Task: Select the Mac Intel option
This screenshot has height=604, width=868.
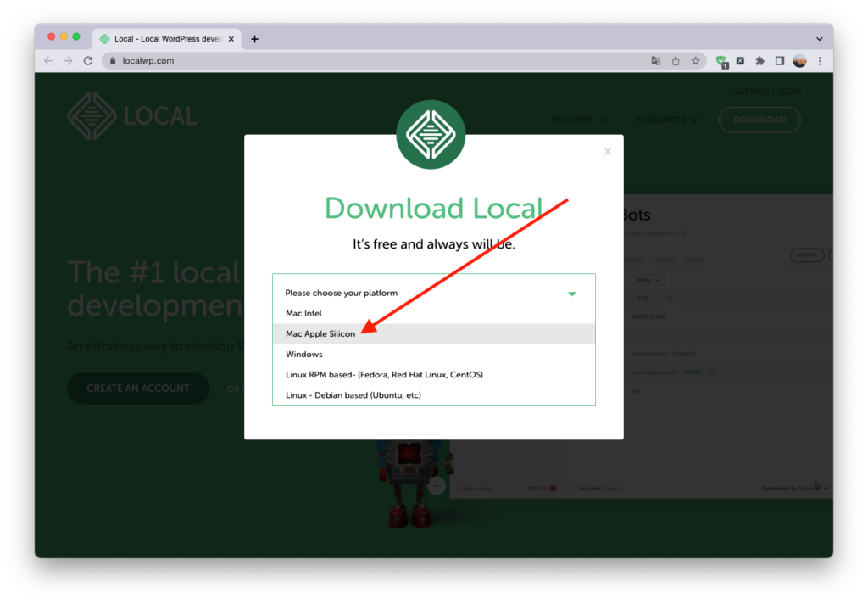Action: coord(433,313)
